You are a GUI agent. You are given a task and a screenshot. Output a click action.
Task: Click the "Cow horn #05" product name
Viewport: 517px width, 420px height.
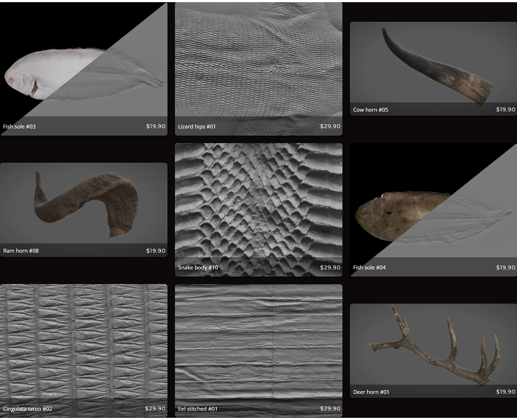[x=371, y=110]
